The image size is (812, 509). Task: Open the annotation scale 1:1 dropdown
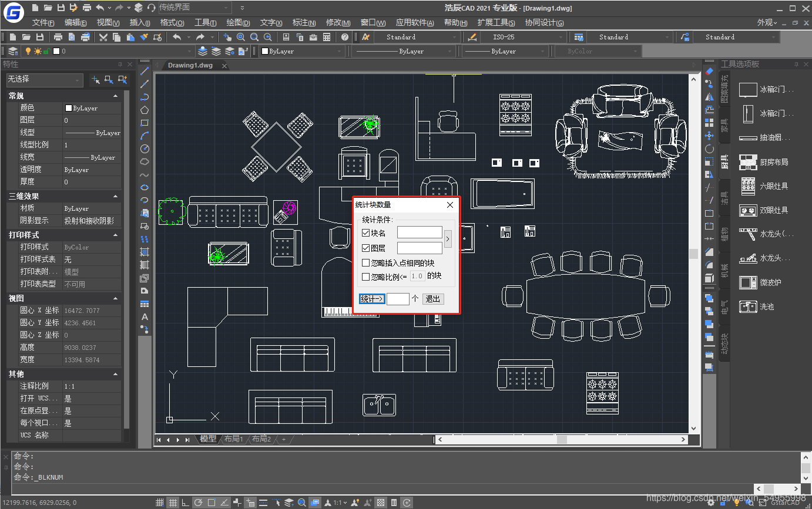pyautogui.click(x=340, y=503)
